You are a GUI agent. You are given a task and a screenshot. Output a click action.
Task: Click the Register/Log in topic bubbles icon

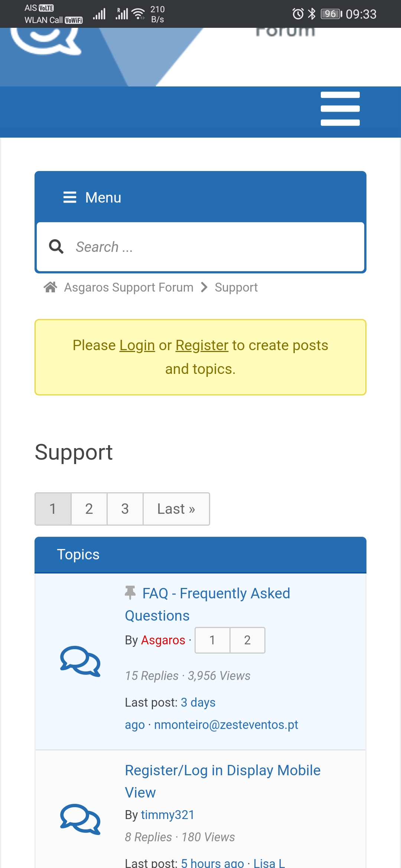click(80, 819)
